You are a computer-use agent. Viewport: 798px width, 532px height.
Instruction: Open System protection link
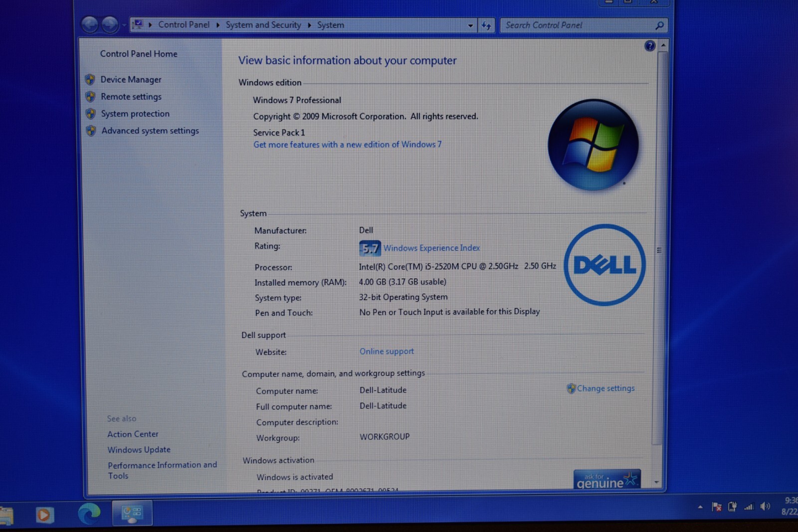135,114
